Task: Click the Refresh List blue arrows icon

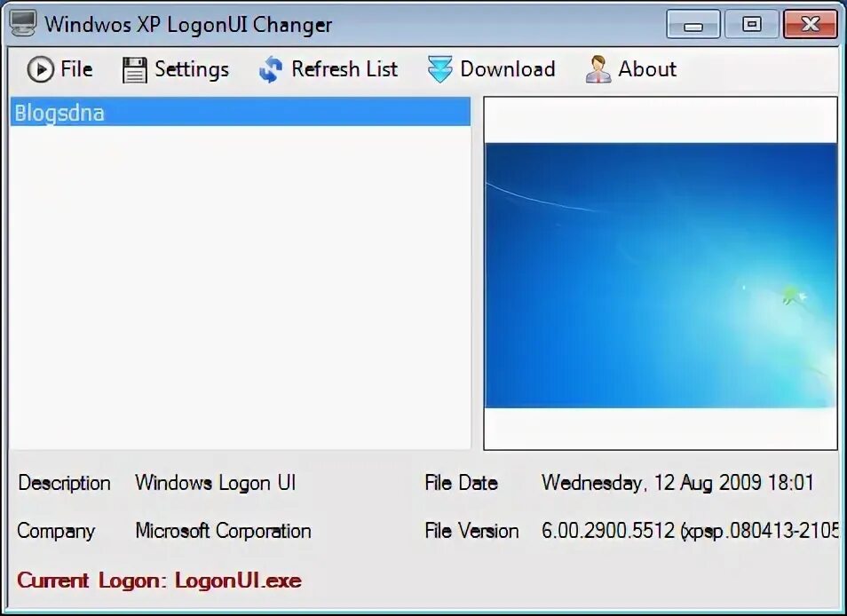Action: [271, 69]
